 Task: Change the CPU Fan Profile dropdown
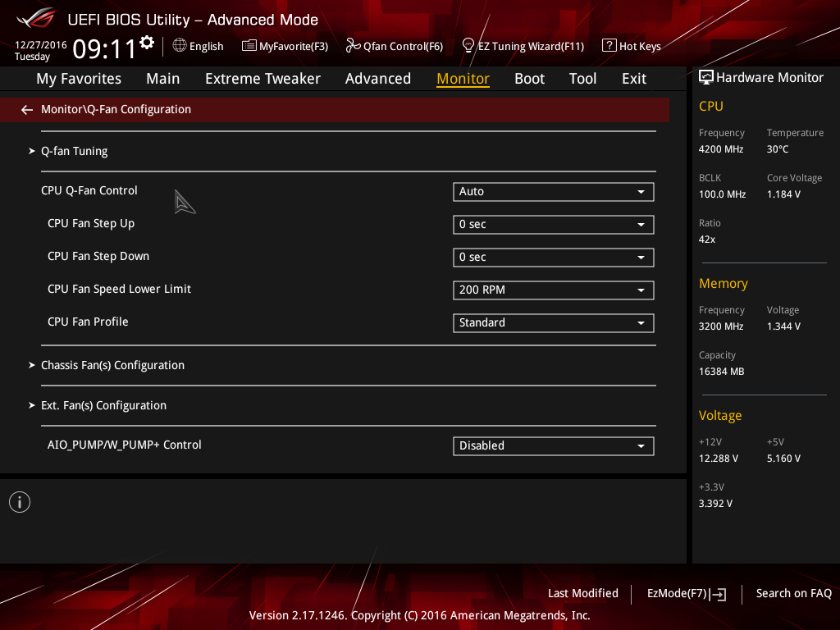[554, 323]
